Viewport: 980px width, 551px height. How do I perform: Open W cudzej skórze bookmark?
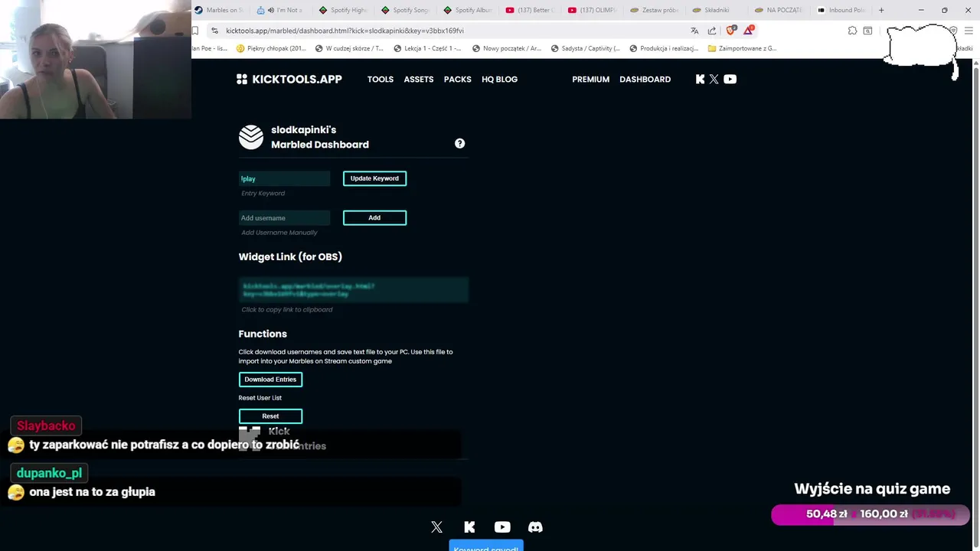tap(349, 48)
